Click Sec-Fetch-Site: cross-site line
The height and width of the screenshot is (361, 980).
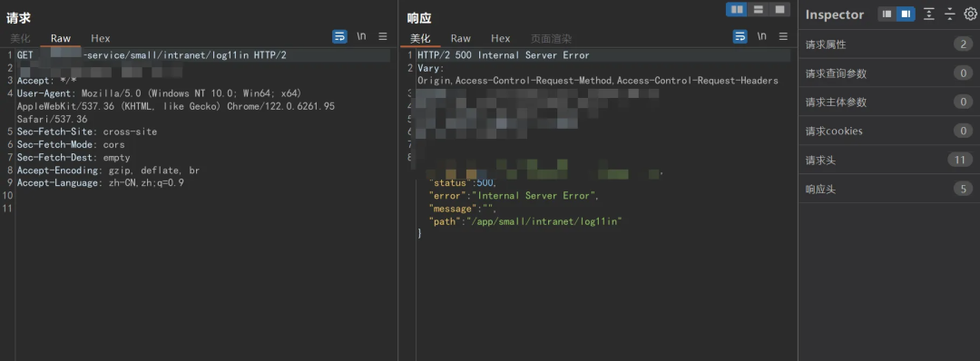click(87, 132)
